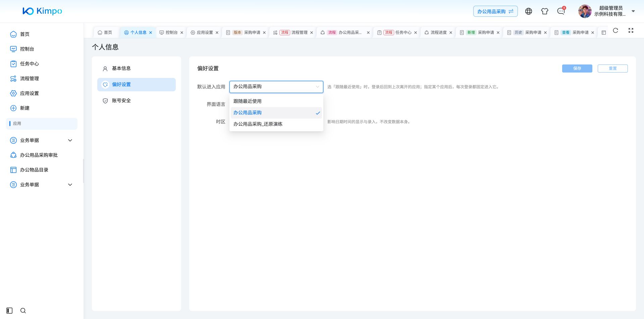Open 流程管理 in sidebar
The width and height of the screenshot is (644, 319).
click(42, 79)
